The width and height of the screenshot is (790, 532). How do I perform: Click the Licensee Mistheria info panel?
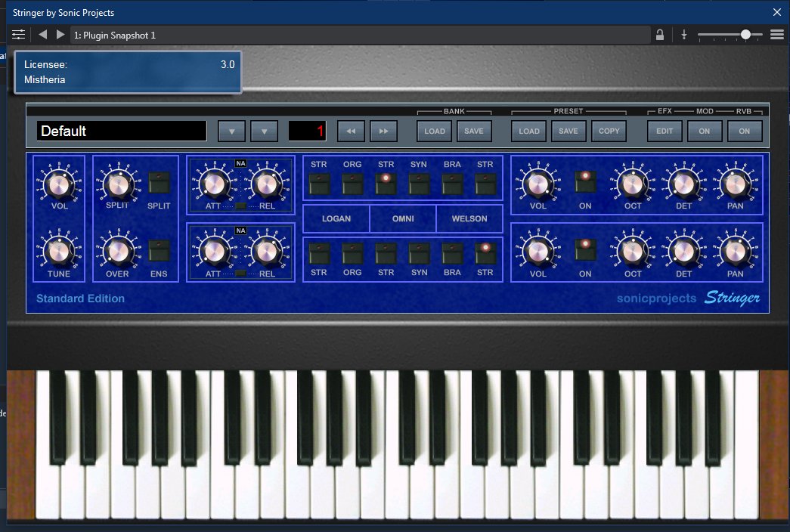point(128,72)
